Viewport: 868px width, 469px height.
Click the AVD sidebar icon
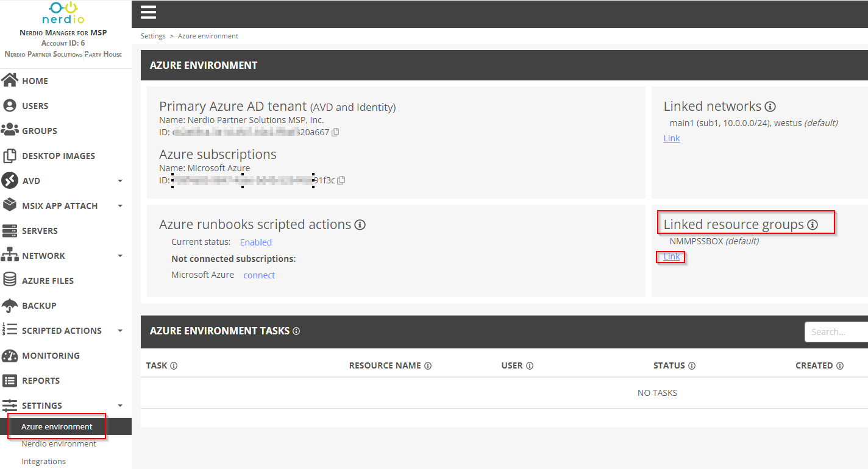(x=10, y=180)
